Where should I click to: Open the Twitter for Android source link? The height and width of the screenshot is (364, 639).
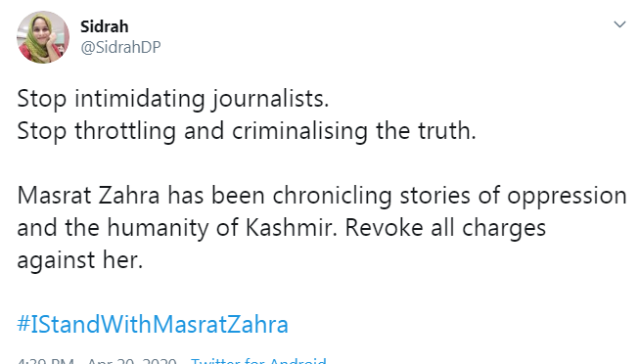(258, 360)
